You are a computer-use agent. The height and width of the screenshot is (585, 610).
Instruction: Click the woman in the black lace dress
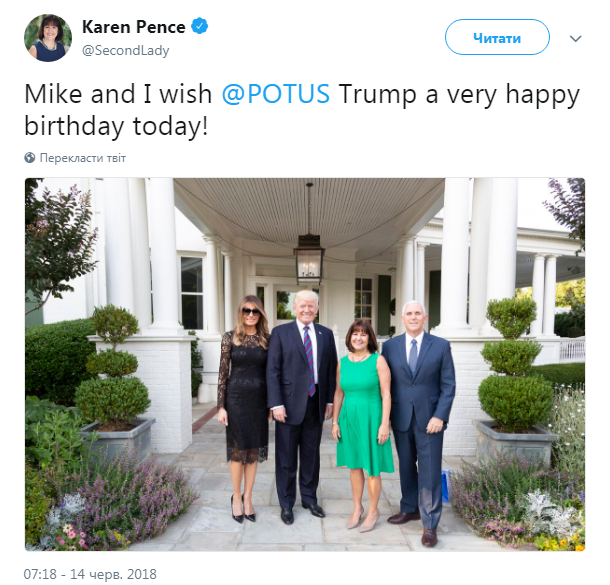pos(244,400)
